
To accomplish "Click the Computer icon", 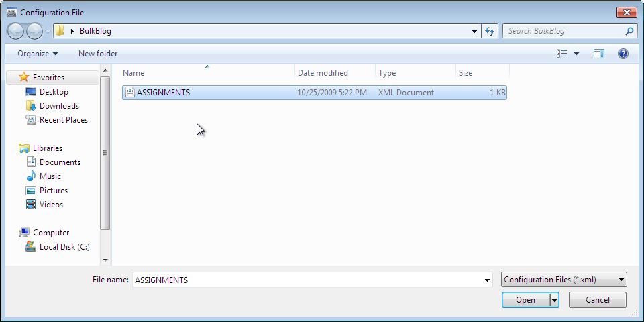I will tap(24, 233).
